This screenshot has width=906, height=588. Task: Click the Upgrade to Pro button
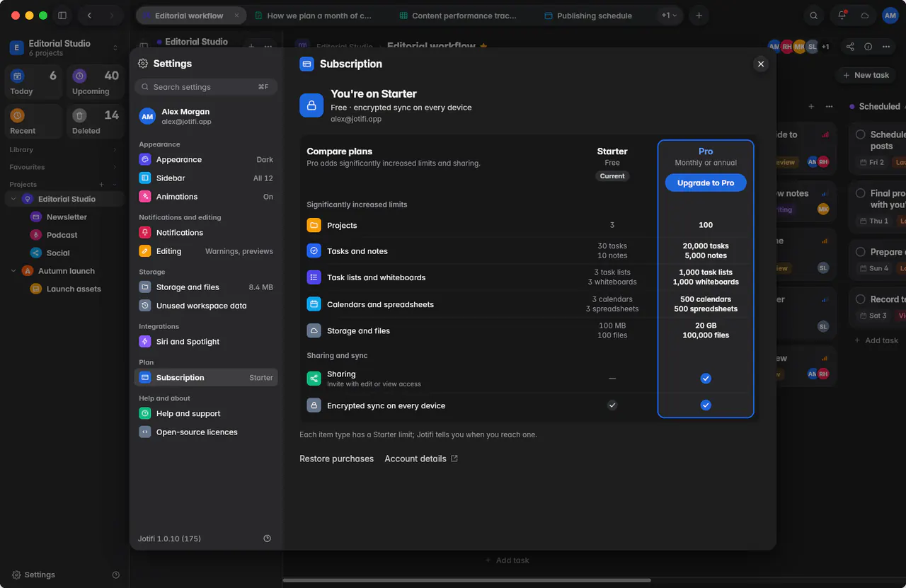click(x=706, y=183)
